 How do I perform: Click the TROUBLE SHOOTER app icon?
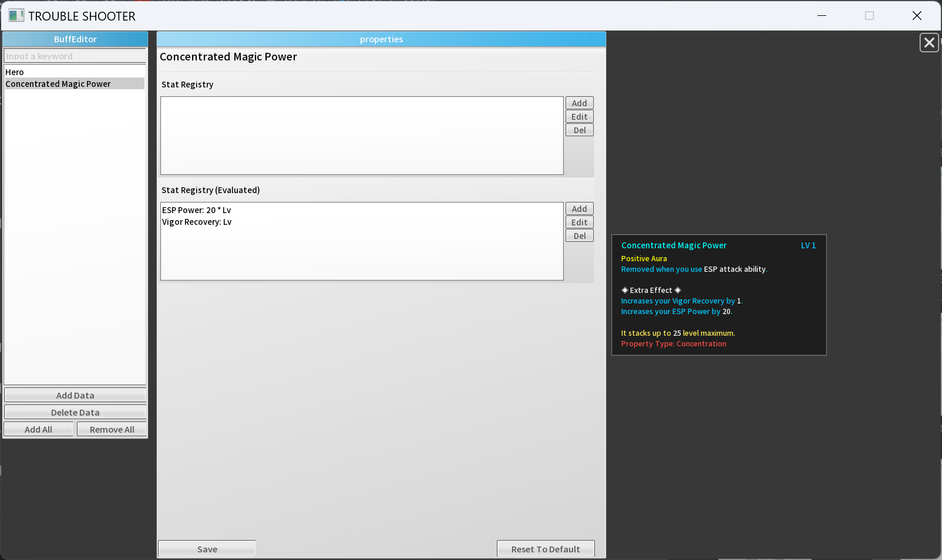tap(16, 16)
